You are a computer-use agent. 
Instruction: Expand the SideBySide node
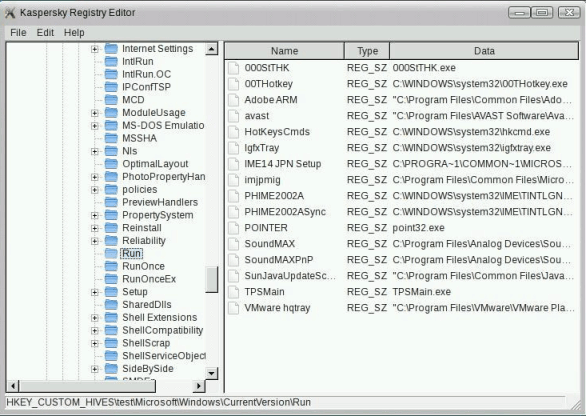95,369
